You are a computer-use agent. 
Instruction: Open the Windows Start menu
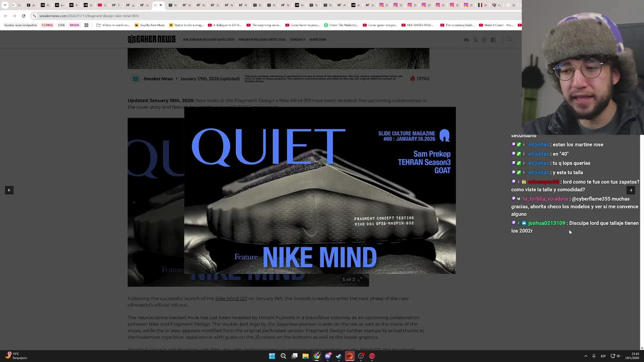(272, 356)
